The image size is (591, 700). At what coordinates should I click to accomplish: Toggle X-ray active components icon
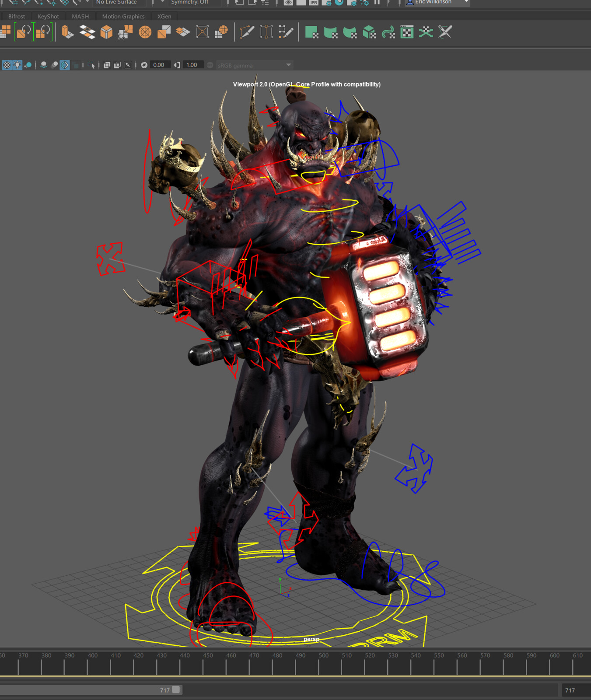[x=117, y=65]
